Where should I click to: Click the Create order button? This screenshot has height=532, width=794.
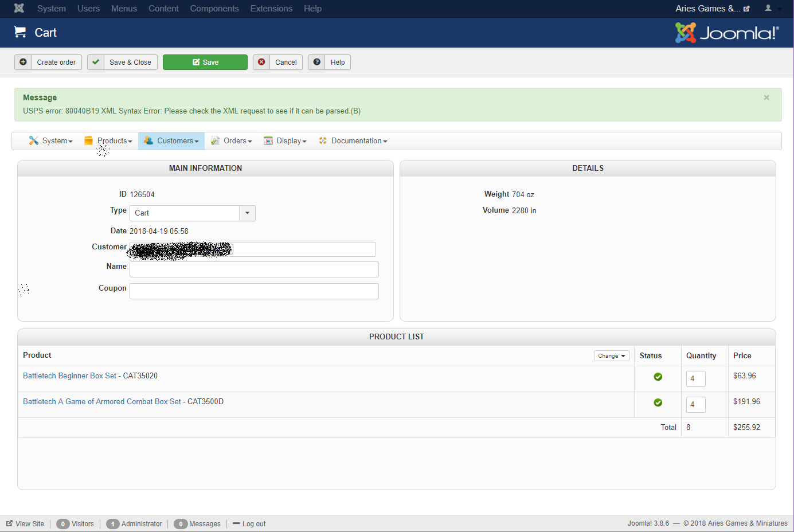(x=48, y=62)
